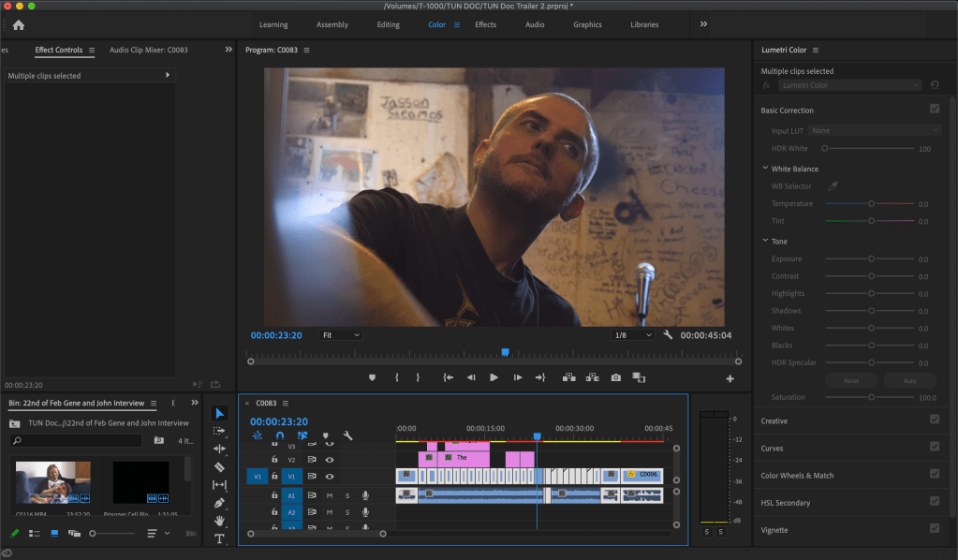
Task: Open the 1/8 playback resolution dropdown
Action: click(632, 334)
